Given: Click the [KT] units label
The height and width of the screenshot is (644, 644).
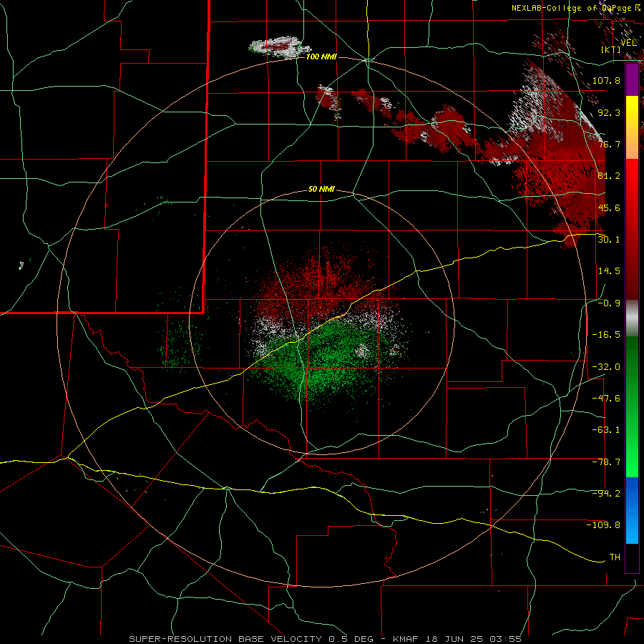Looking at the screenshot, I should pos(611,49).
